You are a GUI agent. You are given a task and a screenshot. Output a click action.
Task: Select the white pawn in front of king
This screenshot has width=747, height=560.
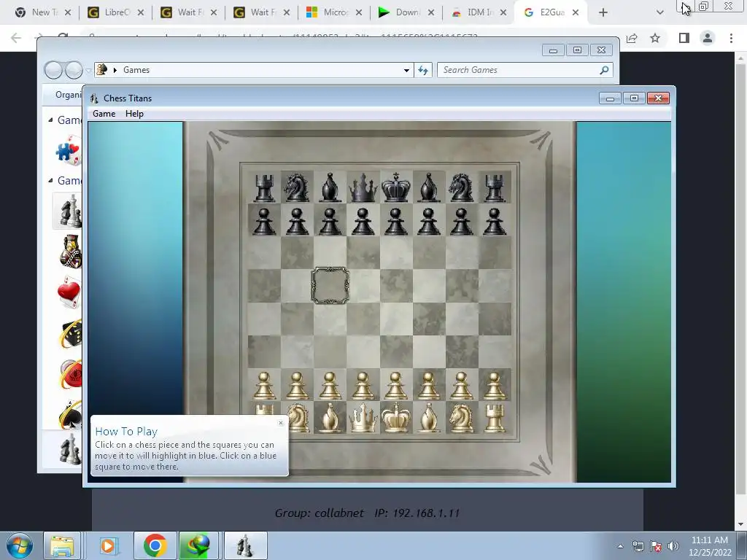[x=396, y=386]
